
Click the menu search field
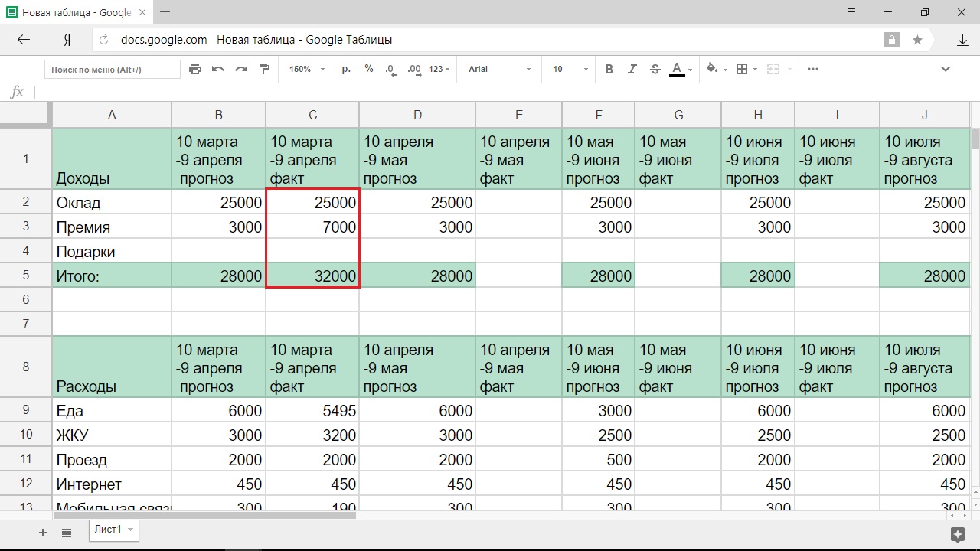(112, 70)
